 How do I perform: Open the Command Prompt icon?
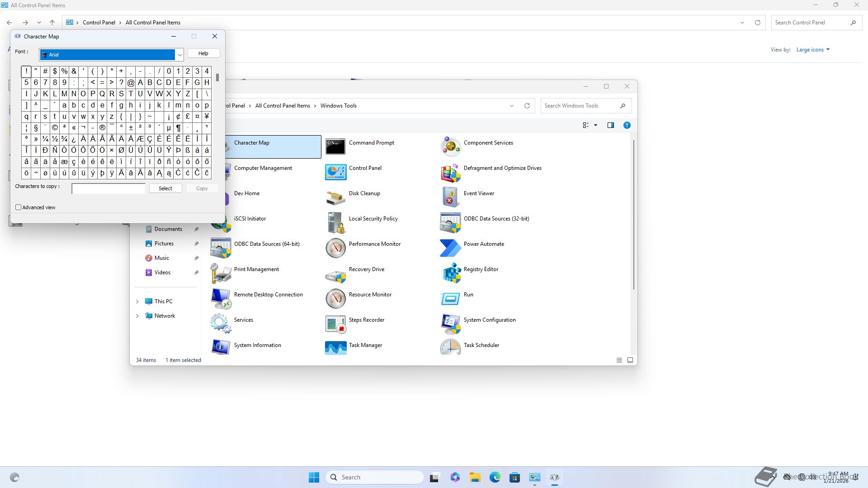coord(335,146)
